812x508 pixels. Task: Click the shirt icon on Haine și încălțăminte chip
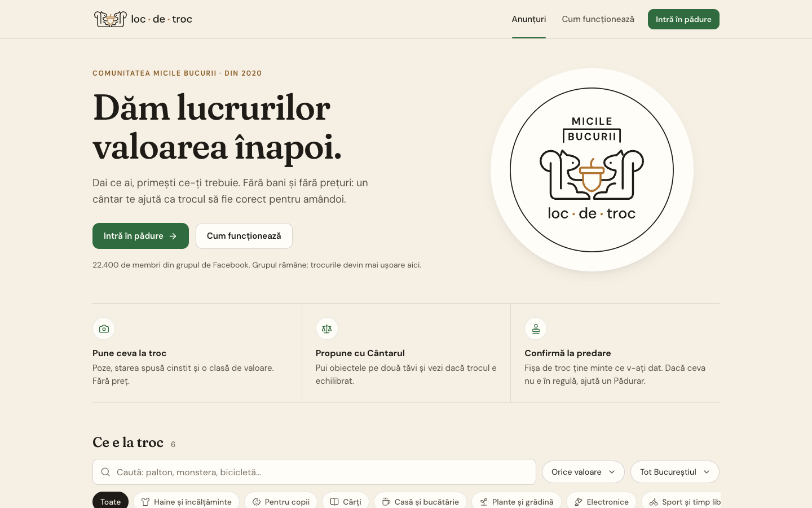pyautogui.click(x=145, y=502)
